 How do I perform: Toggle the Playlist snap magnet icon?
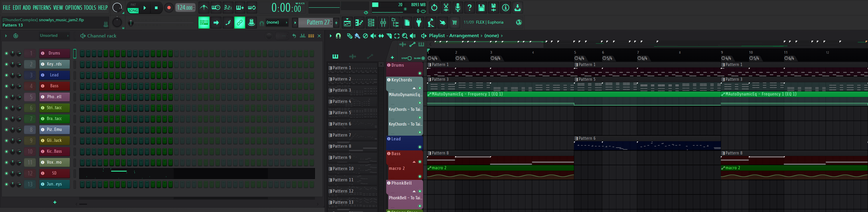[x=338, y=36]
